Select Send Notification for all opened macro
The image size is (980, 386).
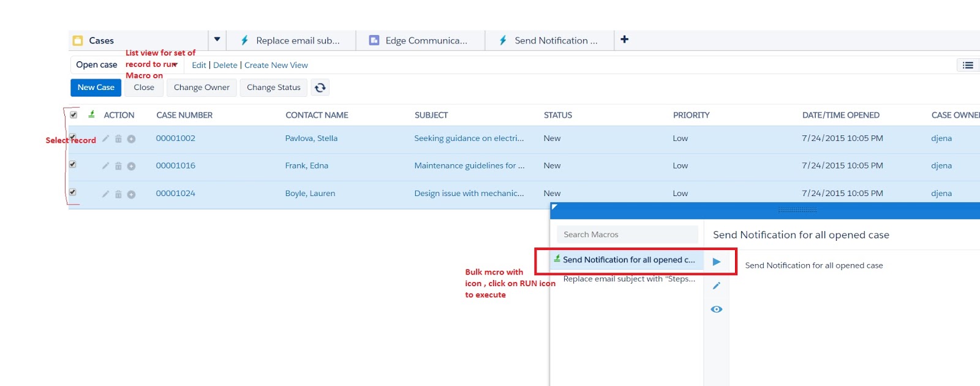pyautogui.click(x=628, y=260)
